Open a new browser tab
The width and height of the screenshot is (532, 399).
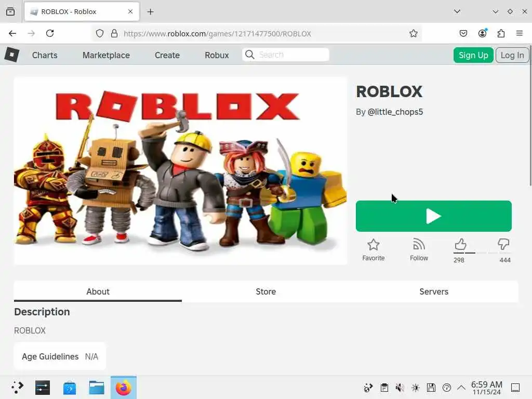click(x=150, y=12)
